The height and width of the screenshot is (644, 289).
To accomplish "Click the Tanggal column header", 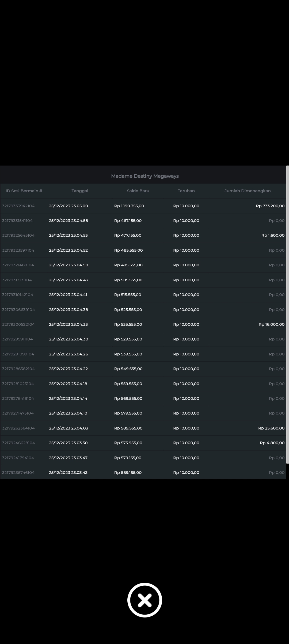I will tap(80, 191).
